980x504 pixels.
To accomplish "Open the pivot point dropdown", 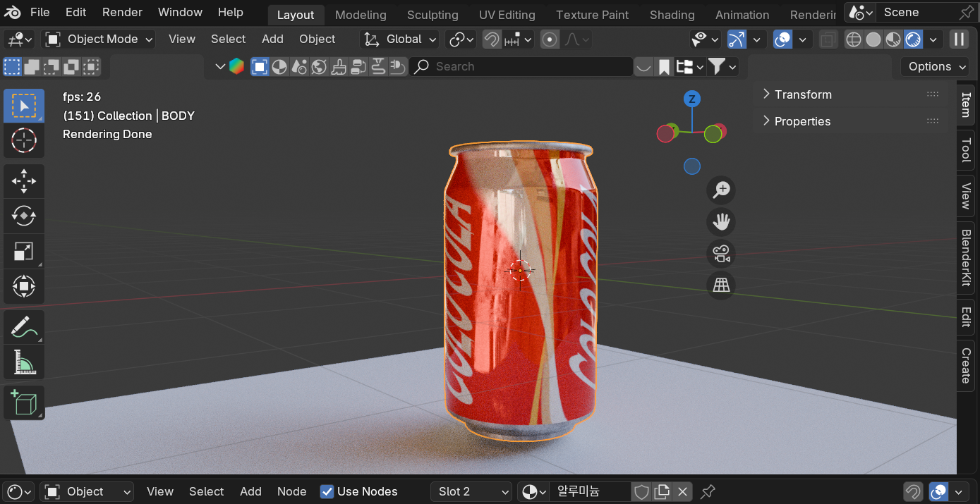I will coord(462,39).
